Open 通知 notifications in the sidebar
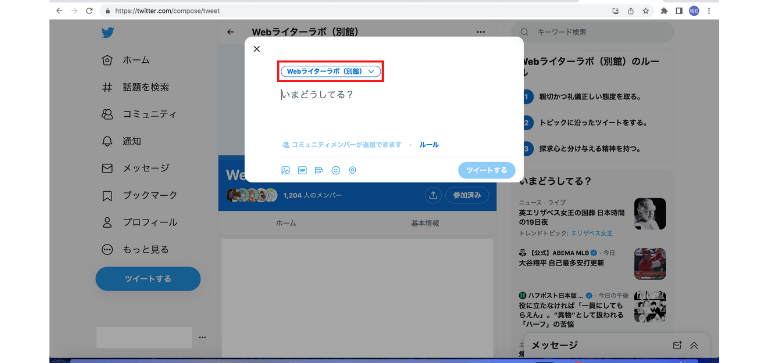The height and width of the screenshot is (363, 768). [122, 141]
